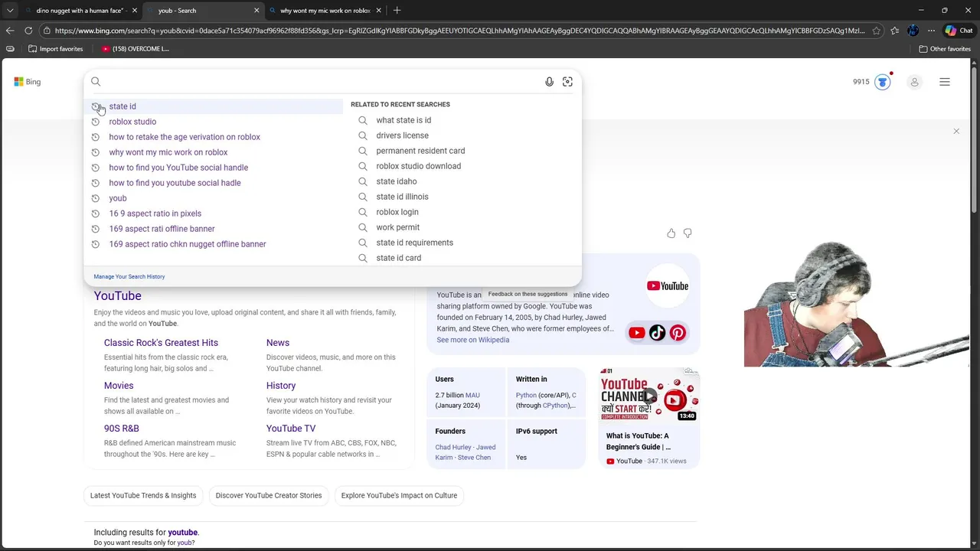Expand the Other favorites folder
The width and height of the screenshot is (980, 551).
945,49
